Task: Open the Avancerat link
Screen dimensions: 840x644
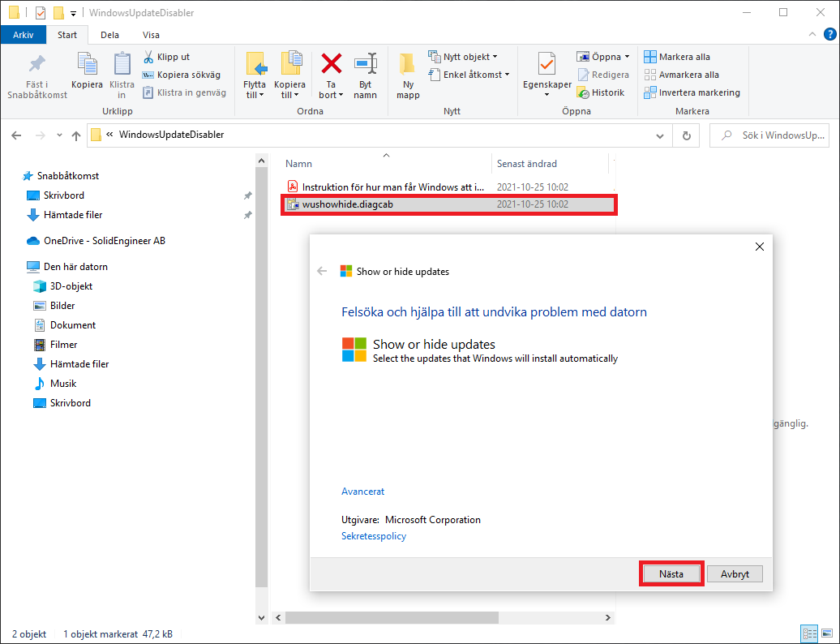Action: tap(362, 492)
